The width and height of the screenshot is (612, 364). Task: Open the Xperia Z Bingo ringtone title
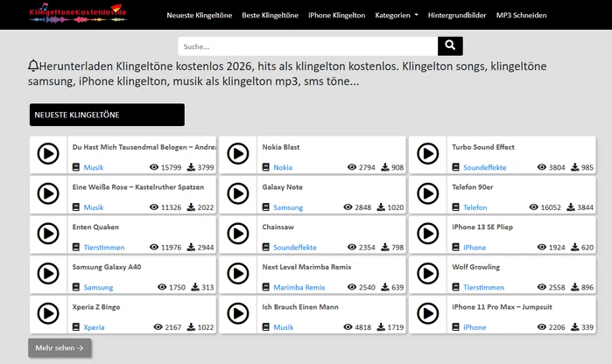[96, 307]
